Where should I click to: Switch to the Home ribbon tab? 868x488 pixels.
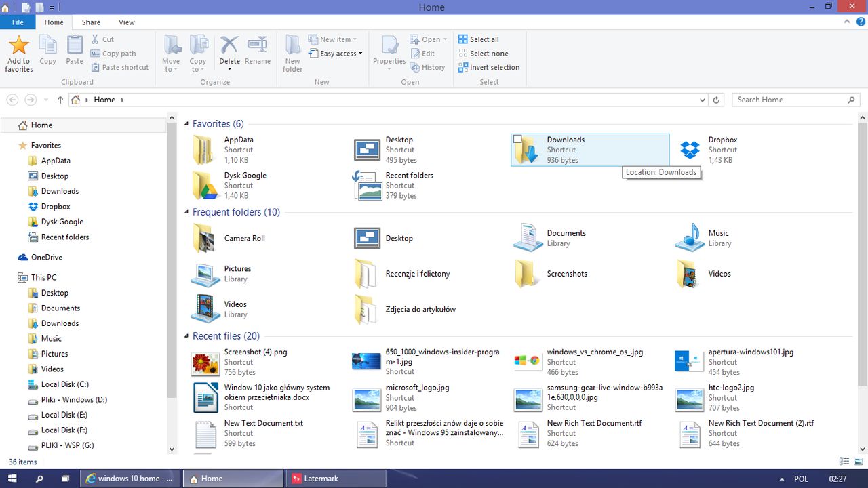click(54, 22)
